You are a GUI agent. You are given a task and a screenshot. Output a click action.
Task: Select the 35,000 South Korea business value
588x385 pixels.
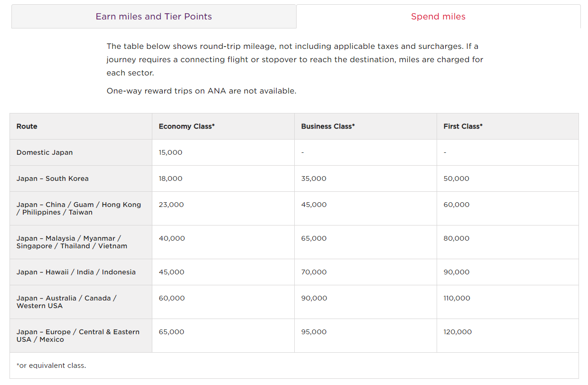[x=314, y=178]
